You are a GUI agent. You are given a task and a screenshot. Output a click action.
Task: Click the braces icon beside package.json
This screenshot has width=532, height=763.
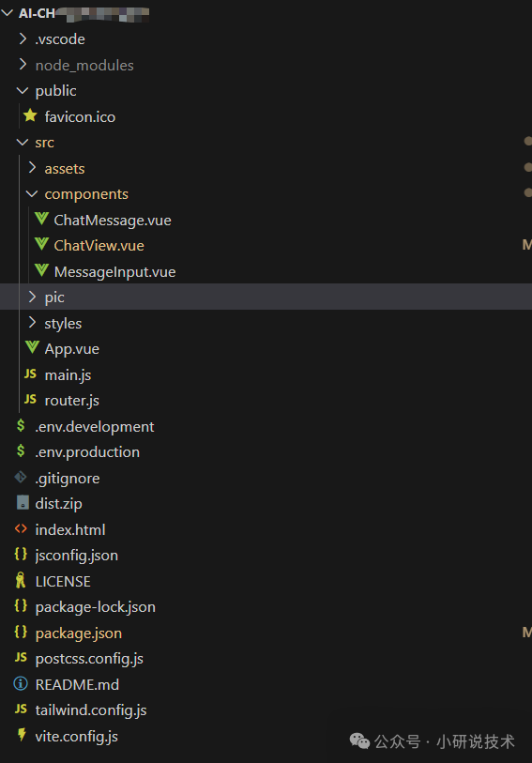click(21, 633)
